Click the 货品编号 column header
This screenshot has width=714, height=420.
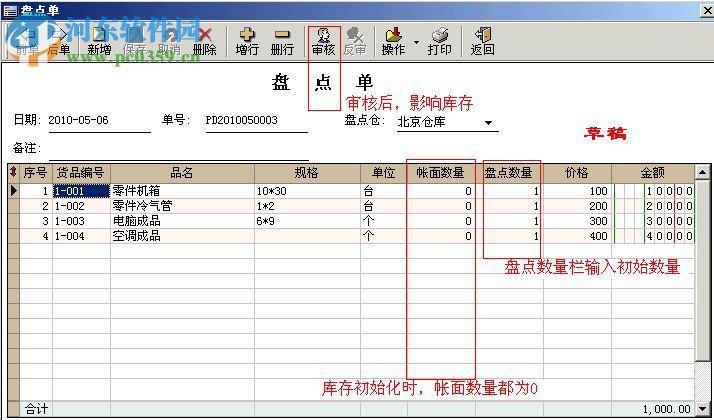[81, 173]
